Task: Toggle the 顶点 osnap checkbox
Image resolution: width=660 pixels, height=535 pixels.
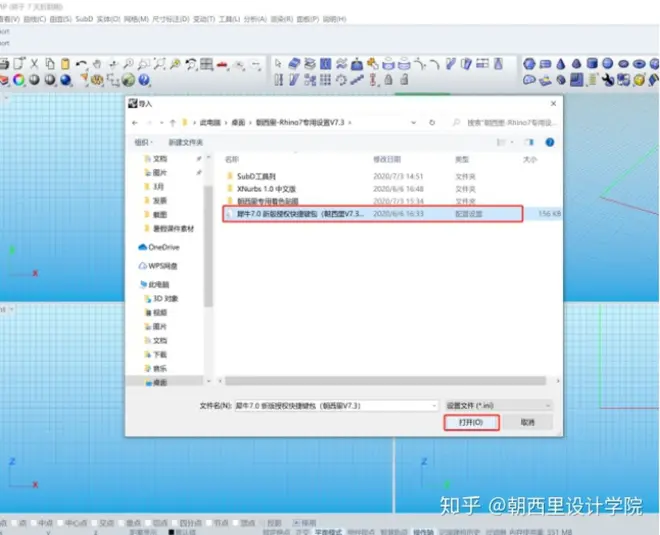Action: (236, 523)
